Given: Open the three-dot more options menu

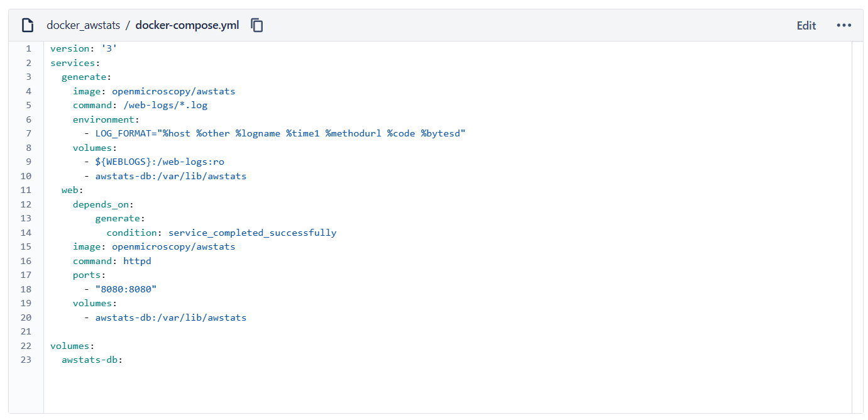Looking at the screenshot, I should click(843, 25).
